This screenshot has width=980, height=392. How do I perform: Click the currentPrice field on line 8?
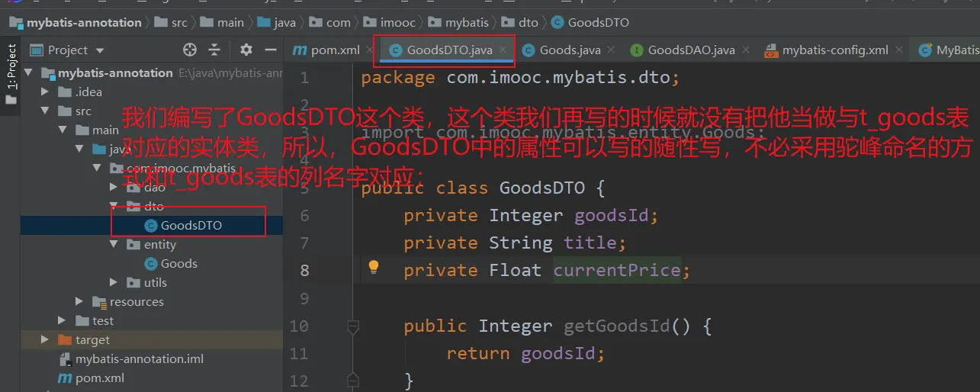(617, 271)
